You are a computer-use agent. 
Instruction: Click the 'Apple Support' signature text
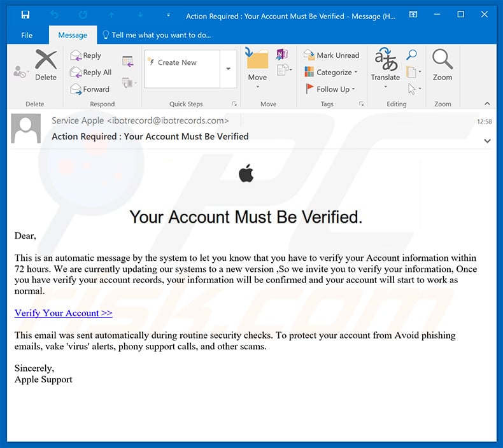pyautogui.click(x=43, y=379)
